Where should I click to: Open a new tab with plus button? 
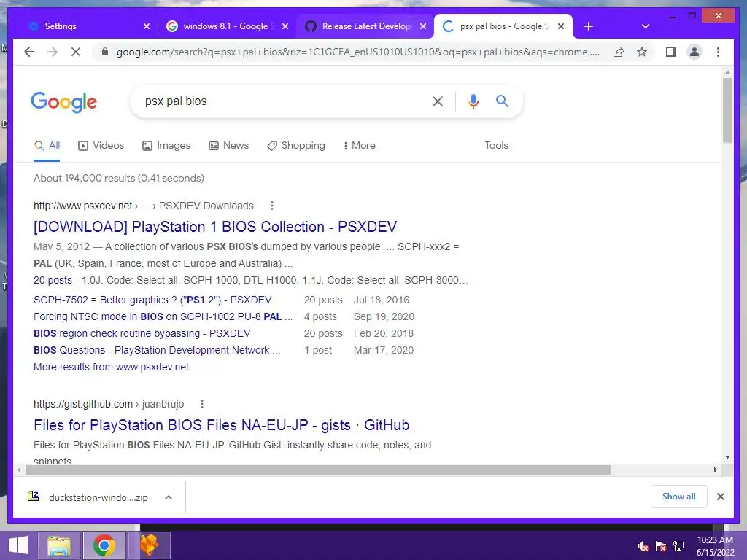pos(589,26)
